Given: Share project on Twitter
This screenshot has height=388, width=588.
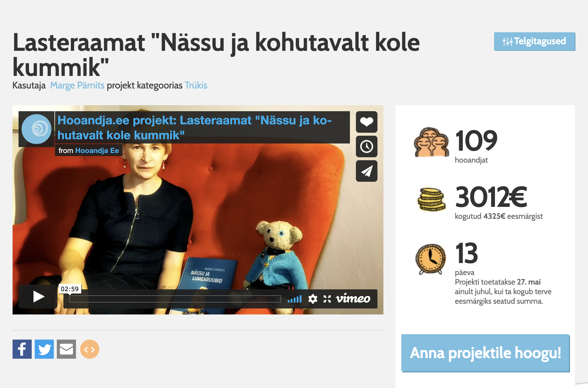Looking at the screenshot, I should click(x=44, y=349).
